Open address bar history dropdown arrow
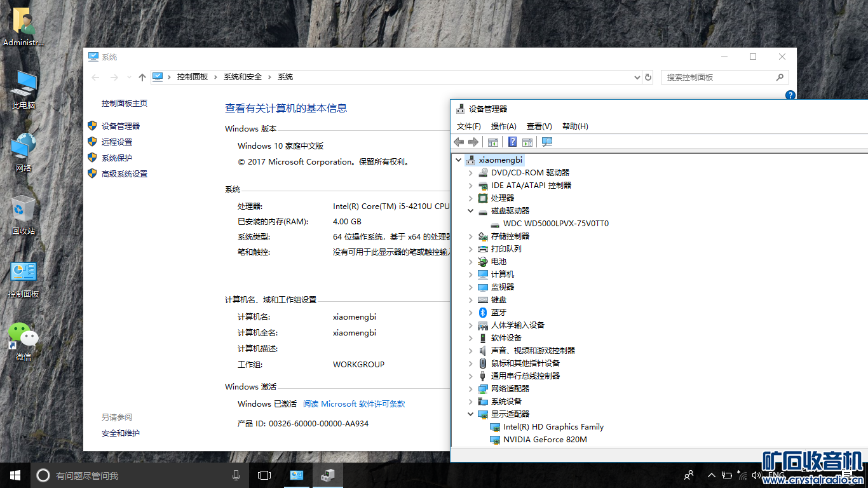 click(x=637, y=77)
